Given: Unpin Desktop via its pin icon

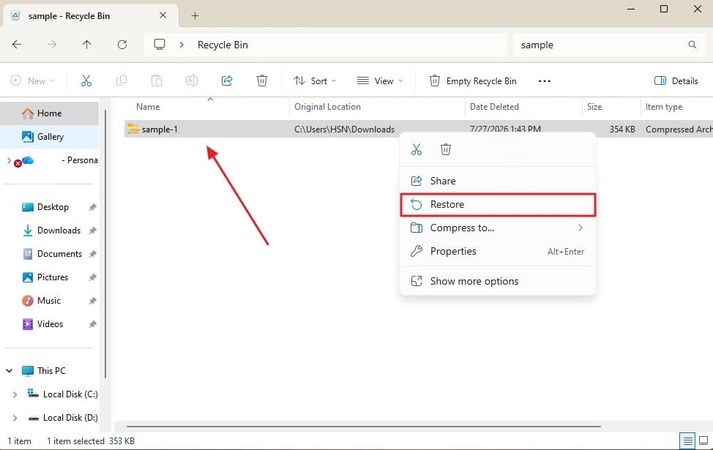Looking at the screenshot, I should tap(92, 207).
